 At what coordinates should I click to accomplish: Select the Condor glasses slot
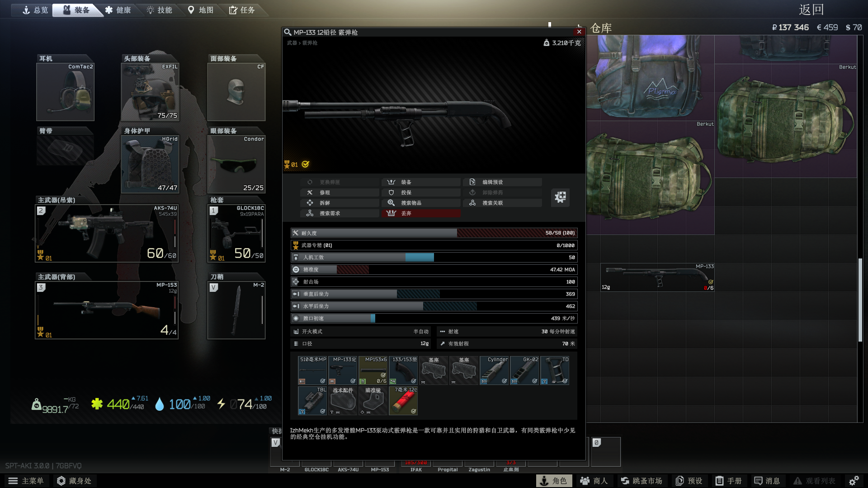(236, 164)
